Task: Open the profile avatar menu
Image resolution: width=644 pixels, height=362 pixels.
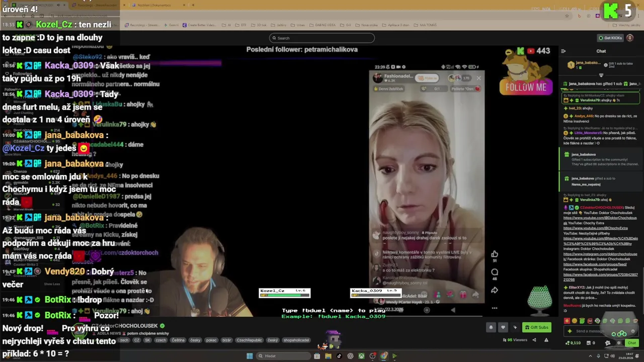Action: point(630,38)
